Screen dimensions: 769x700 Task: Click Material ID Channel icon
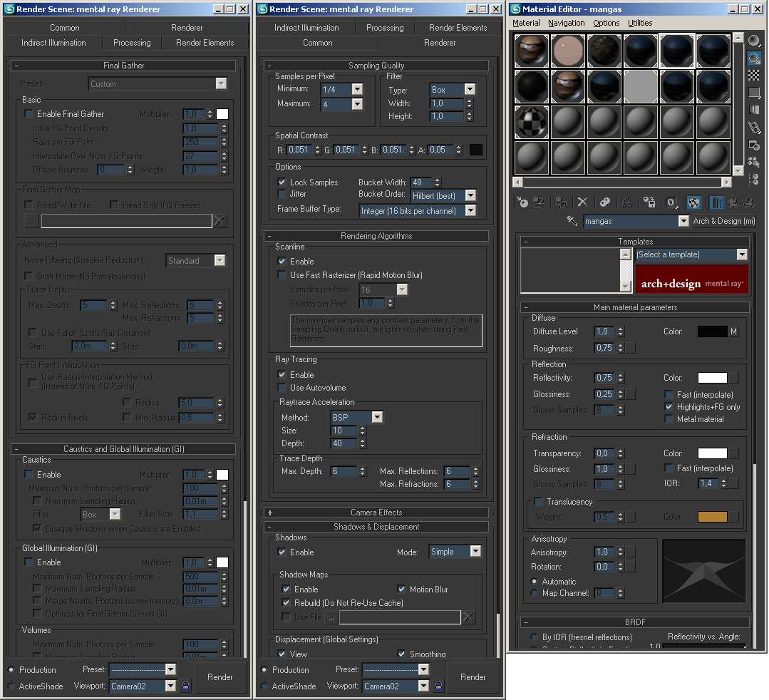(x=671, y=202)
